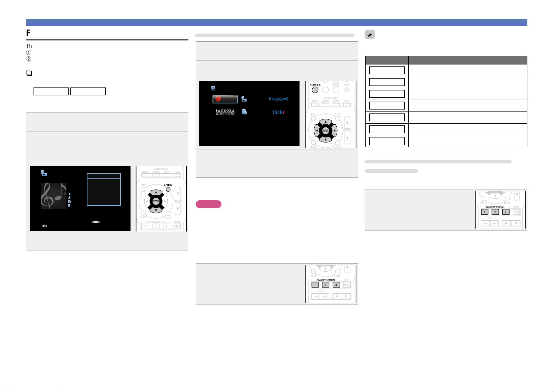Click the pause button on the right-column remote
The width and height of the screenshot is (554, 392).
[516, 223]
